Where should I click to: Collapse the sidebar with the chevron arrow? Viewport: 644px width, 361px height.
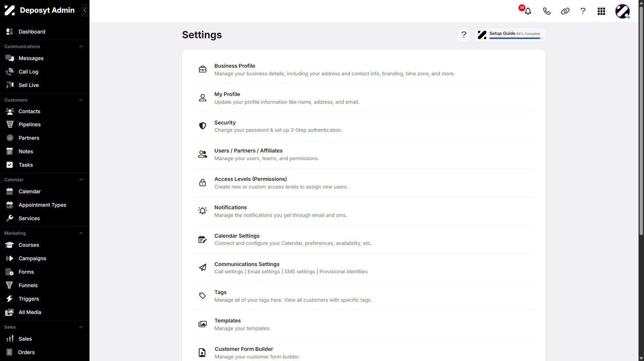[x=85, y=10]
